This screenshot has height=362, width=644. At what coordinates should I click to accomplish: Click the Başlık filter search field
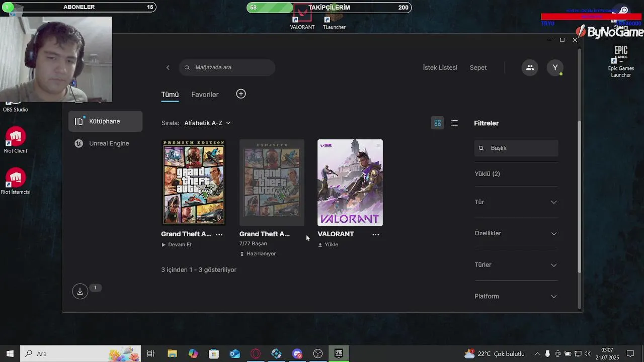(x=516, y=148)
